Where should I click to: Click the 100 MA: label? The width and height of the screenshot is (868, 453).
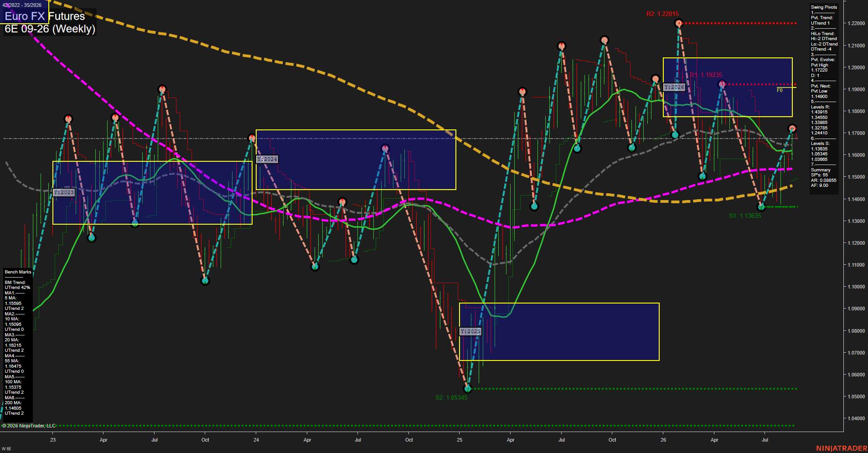(13, 382)
